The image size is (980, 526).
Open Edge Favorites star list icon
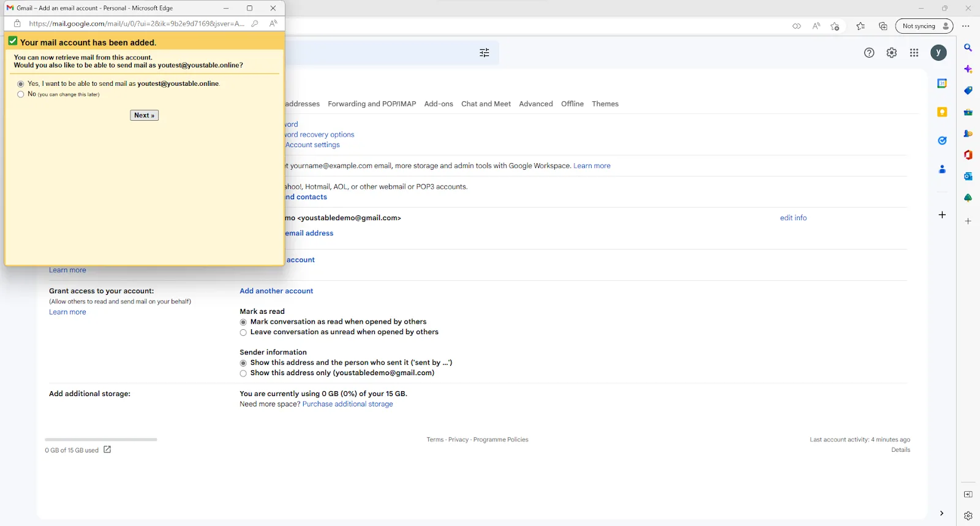[861, 26]
